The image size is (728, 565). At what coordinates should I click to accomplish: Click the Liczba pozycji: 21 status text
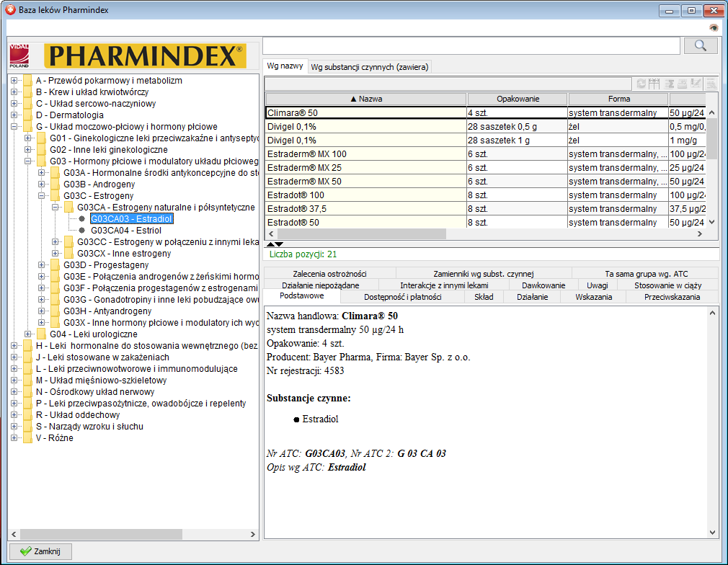(x=303, y=254)
